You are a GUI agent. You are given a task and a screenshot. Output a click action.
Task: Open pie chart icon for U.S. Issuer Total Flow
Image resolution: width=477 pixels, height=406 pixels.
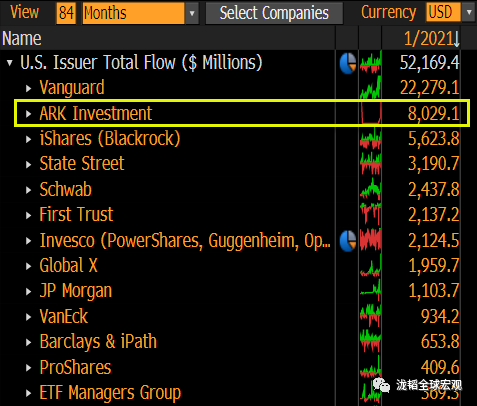coord(348,63)
